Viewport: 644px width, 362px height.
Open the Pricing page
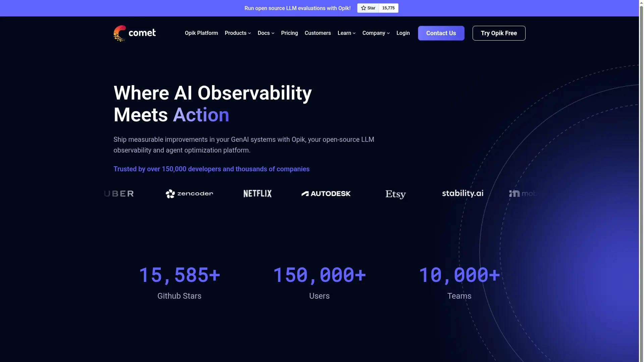289,33
